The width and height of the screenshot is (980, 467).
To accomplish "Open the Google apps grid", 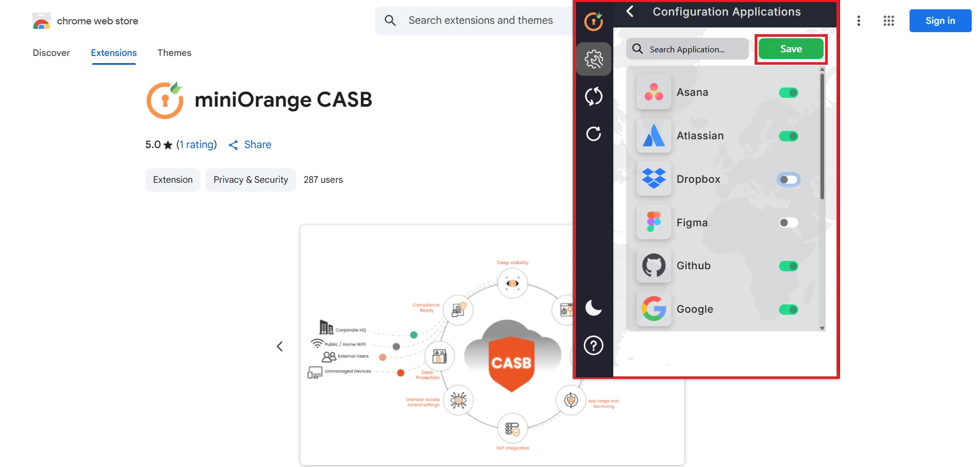I will 889,21.
